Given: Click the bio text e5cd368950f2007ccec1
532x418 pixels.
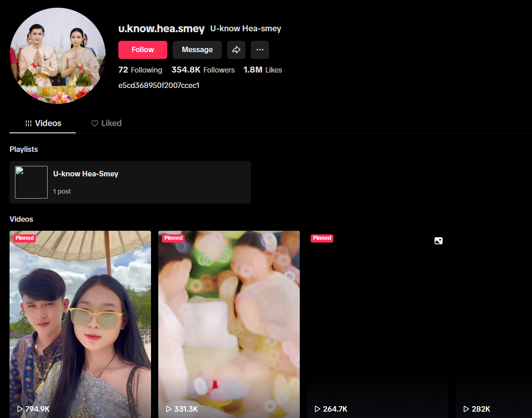Looking at the screenshot, I should [x=159, y=86].
